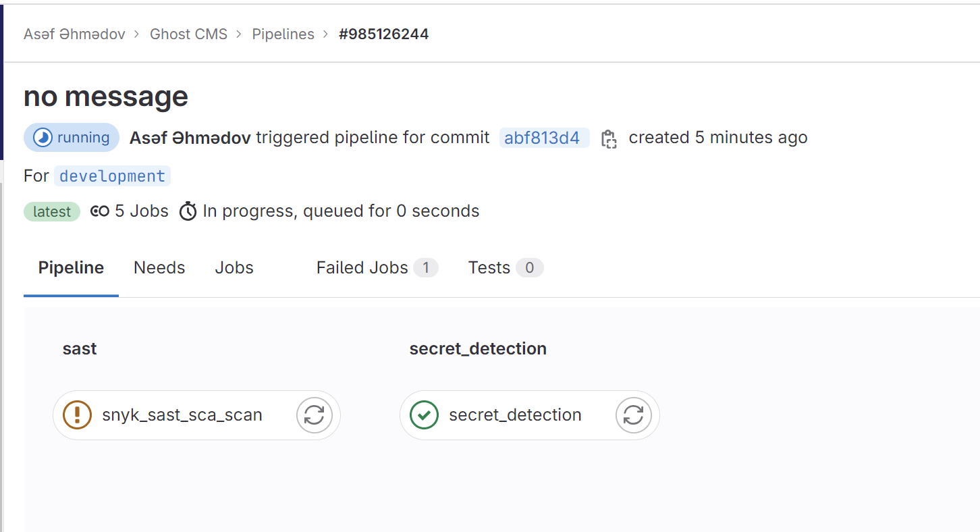Viewport: 980px width, 532px height.
Task: Select the Pipeline tab
Action: [x=71, y=268]
